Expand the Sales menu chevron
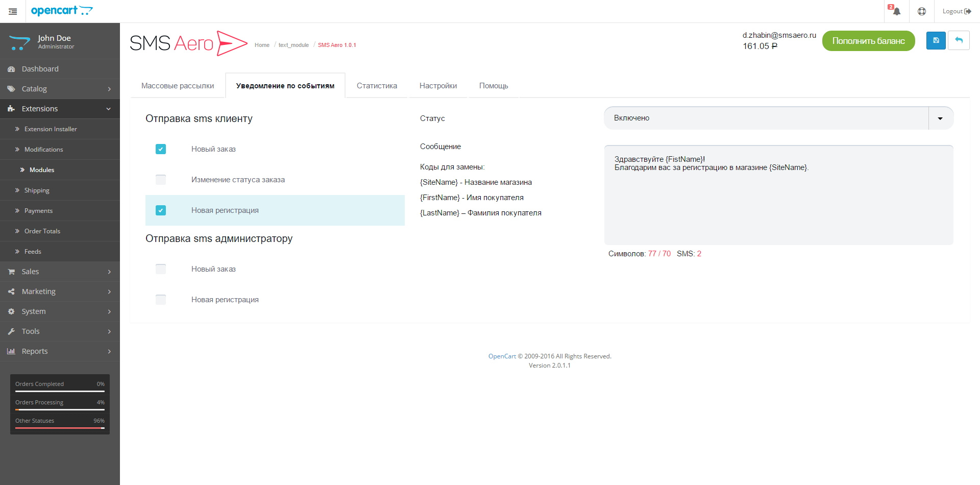Image resolution: width=980 pixels, height=485 pixels. (109, 272)
